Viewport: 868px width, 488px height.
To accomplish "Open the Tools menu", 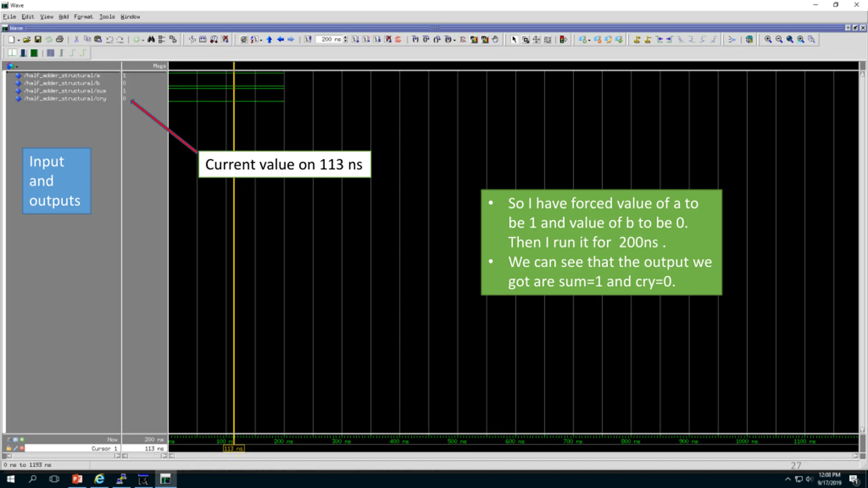I will click(107, 17).
